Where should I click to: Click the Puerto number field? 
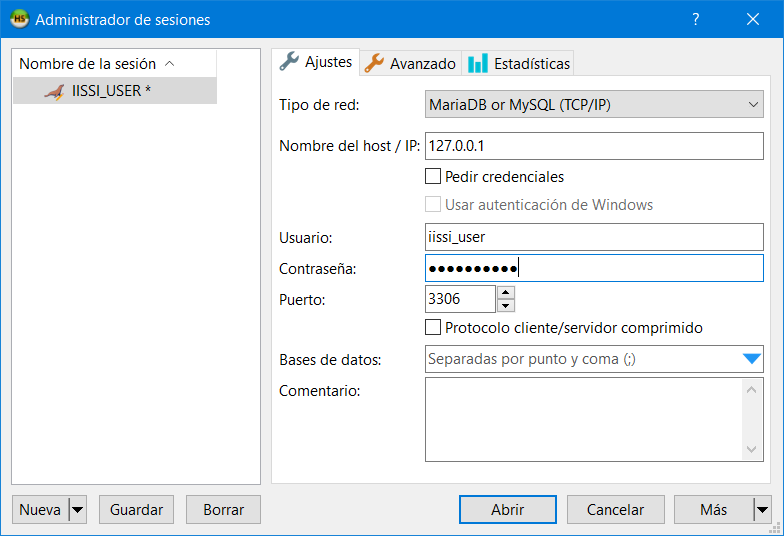click(460, 299)
